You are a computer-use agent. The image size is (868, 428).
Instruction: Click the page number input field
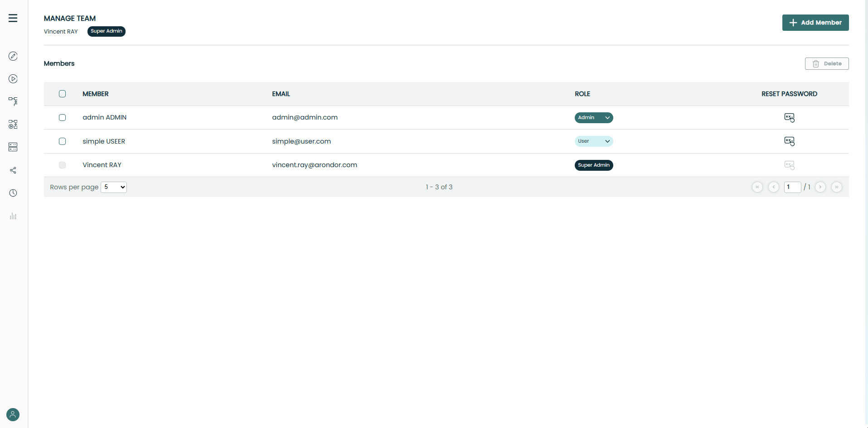[792, 187]
